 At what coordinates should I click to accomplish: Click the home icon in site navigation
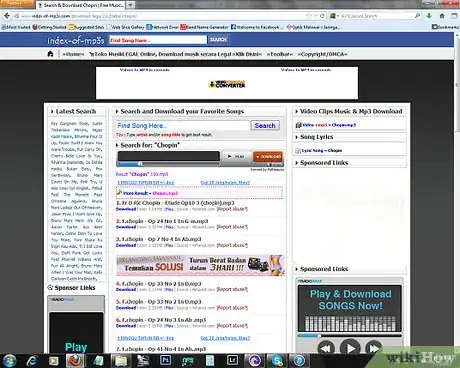pos(50,54)
